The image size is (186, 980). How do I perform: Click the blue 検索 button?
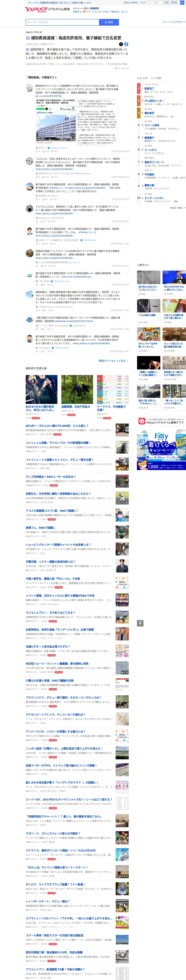tap(109, 22)
